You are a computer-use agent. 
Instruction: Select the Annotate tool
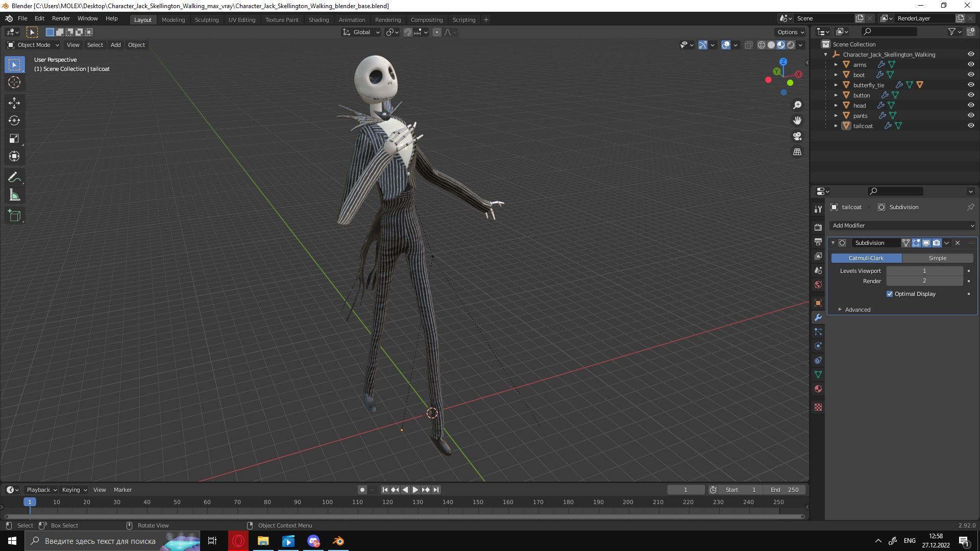(14, 178)
